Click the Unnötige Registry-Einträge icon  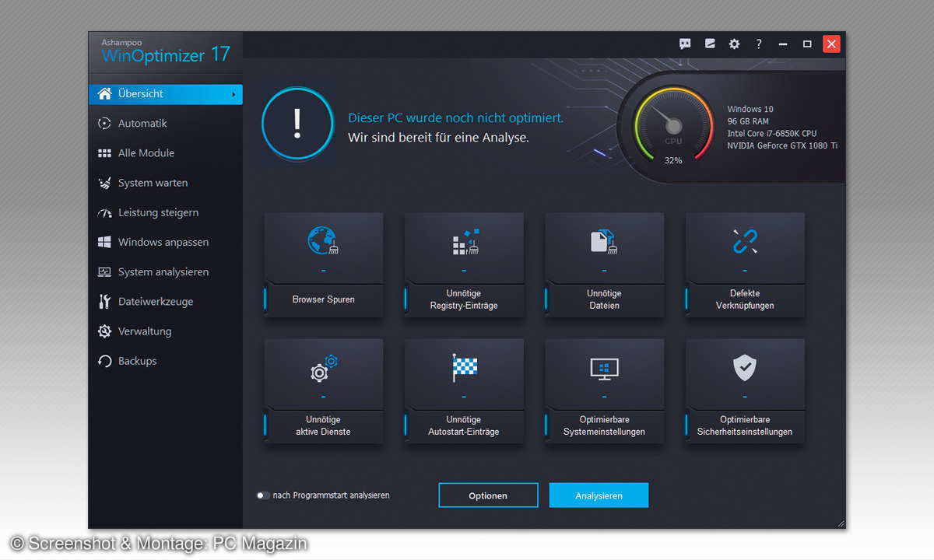[x=465, y=242]
